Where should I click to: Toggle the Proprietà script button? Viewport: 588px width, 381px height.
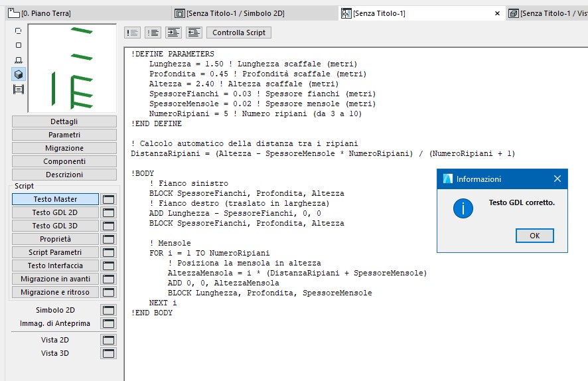click(x=55, y=239)
